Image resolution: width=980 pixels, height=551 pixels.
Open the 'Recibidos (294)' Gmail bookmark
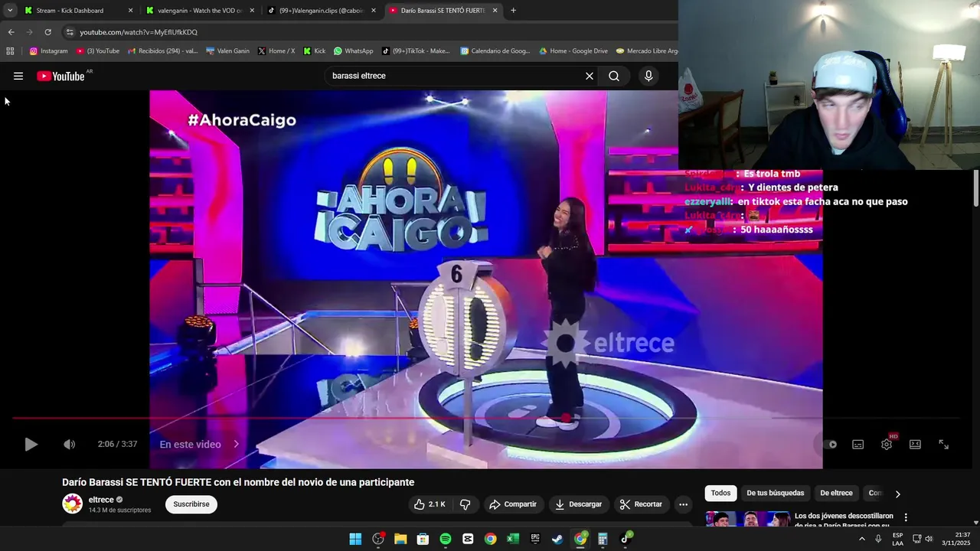tap(163, 51)
